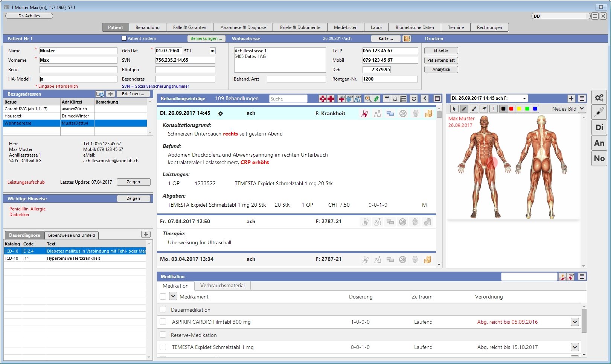Viewport: 611px width, 364px height.
Task: Click the Patientenblatt button
Action: coord(440,60)
